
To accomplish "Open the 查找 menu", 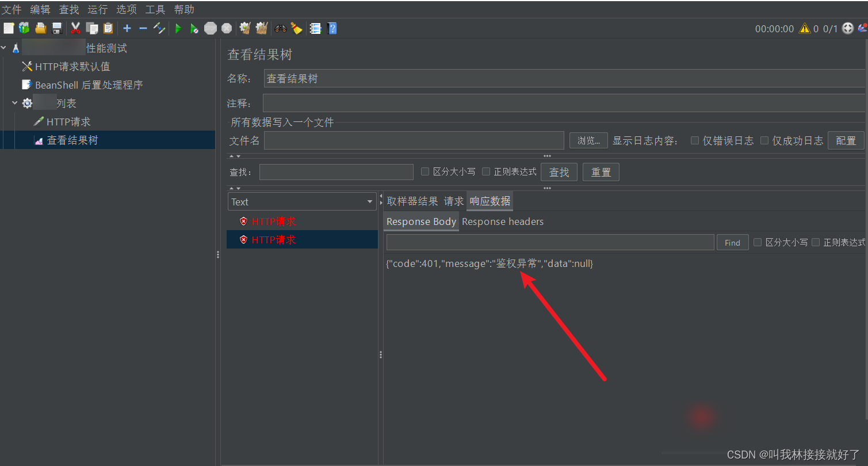I will [69, 9].
